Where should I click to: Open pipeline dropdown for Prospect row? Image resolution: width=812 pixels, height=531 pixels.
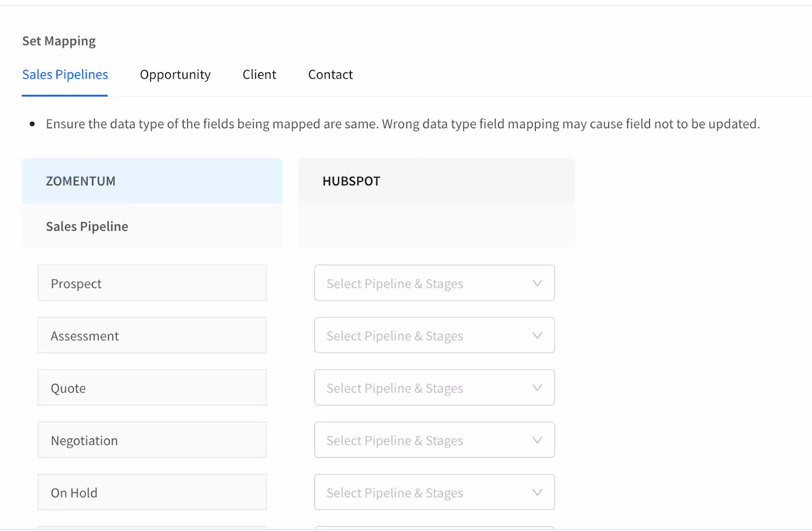pos(434,283)
